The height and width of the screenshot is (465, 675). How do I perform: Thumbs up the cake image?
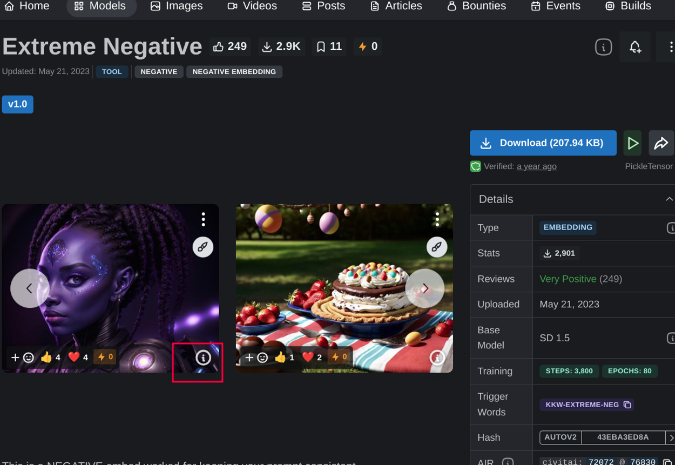pyautogui.click(x=285, y=357)
